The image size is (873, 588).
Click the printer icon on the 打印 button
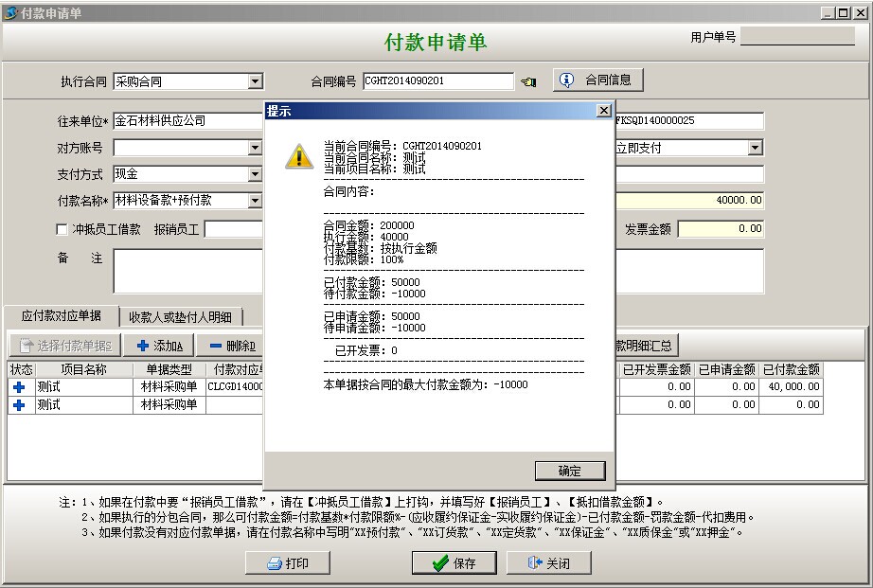[x=269, y=563]
